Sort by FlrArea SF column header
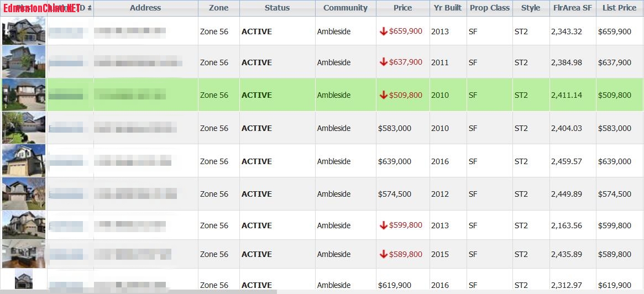This screenshot has width=644, height=294. [x=573, y=8]
